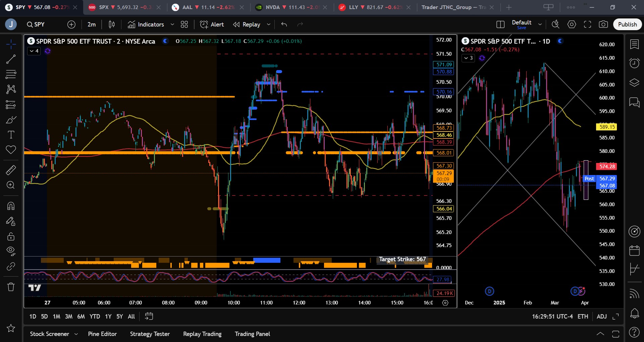
Task: Delete drawings with the trash icon
Action: (x=11, y=287)
